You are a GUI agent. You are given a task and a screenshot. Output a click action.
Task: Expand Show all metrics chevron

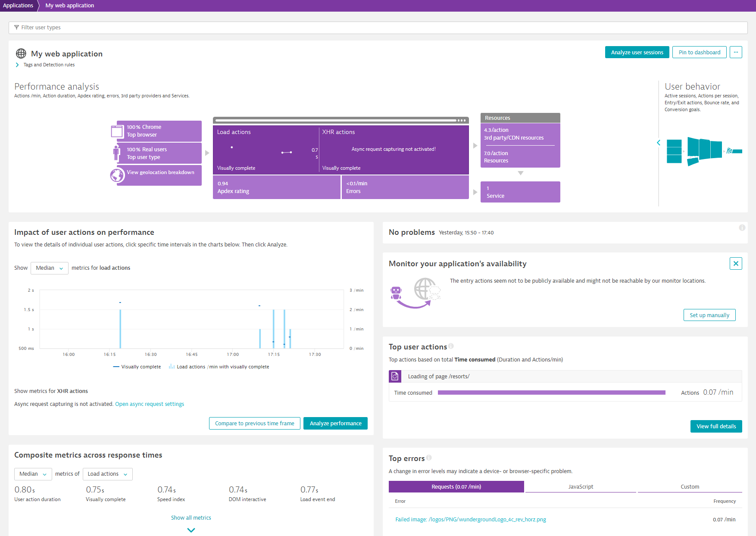coord(191,530)
